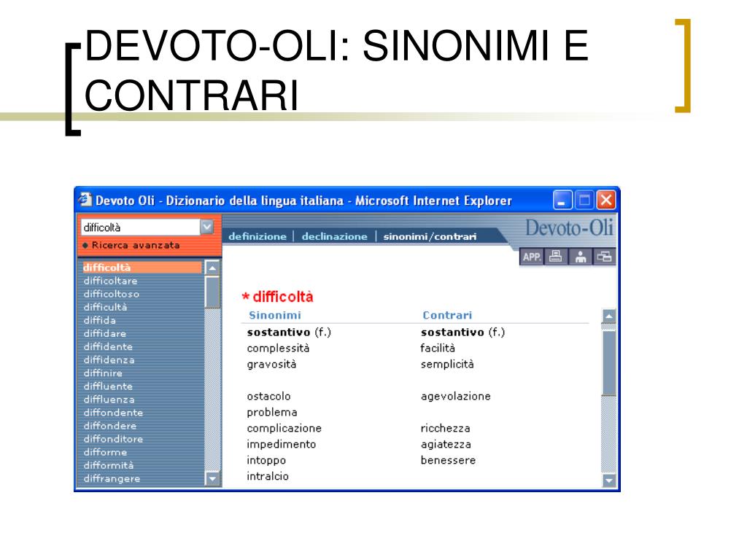The image size is (747, 560).
Task: Click the antonym benessere
Action: click(448, 461)
